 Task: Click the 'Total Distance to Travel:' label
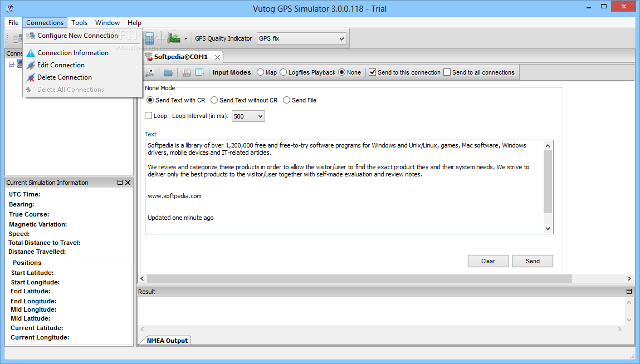(45, 243)
